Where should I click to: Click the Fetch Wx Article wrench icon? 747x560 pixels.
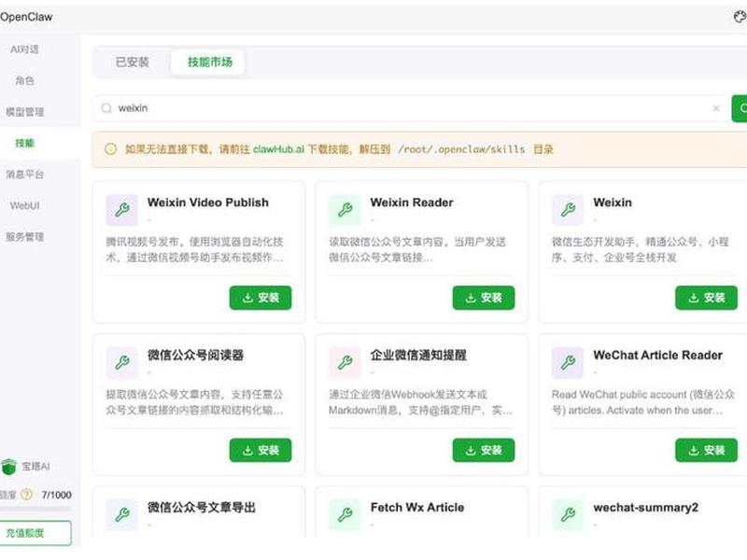[345, 515]
